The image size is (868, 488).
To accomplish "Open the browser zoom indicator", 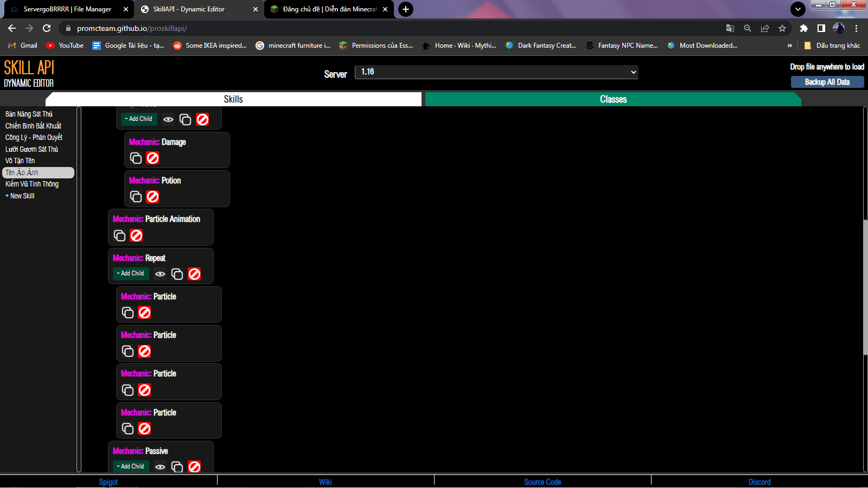I will click(748, 28).
